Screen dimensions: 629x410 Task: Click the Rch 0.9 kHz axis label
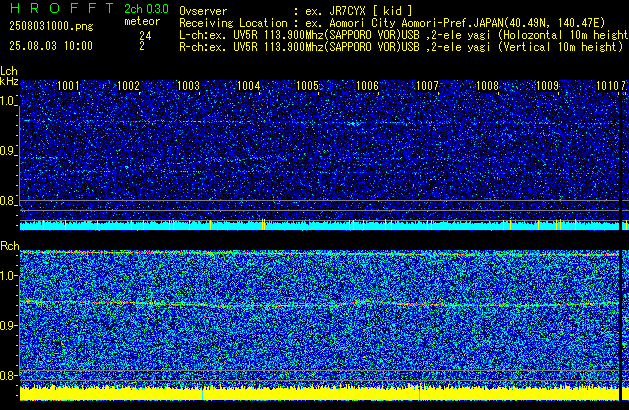8,325
